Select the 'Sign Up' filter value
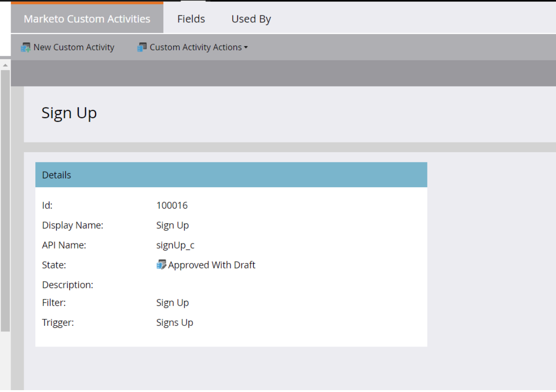This screenshot has height=392, width=556. pyautogui.click(x=172, y=303)
